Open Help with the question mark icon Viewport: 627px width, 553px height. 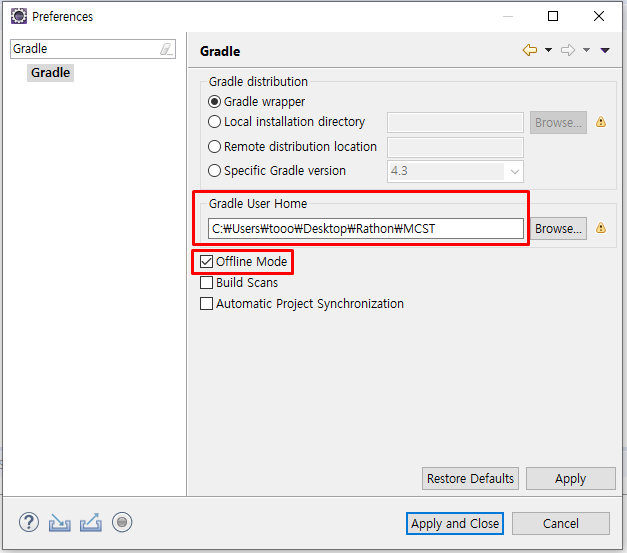[29, 522]
